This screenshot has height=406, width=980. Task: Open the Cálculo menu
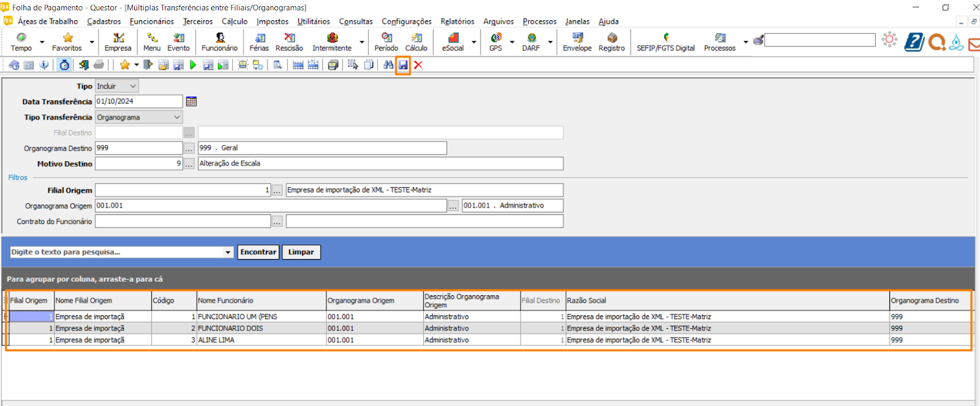coord(235,21)
